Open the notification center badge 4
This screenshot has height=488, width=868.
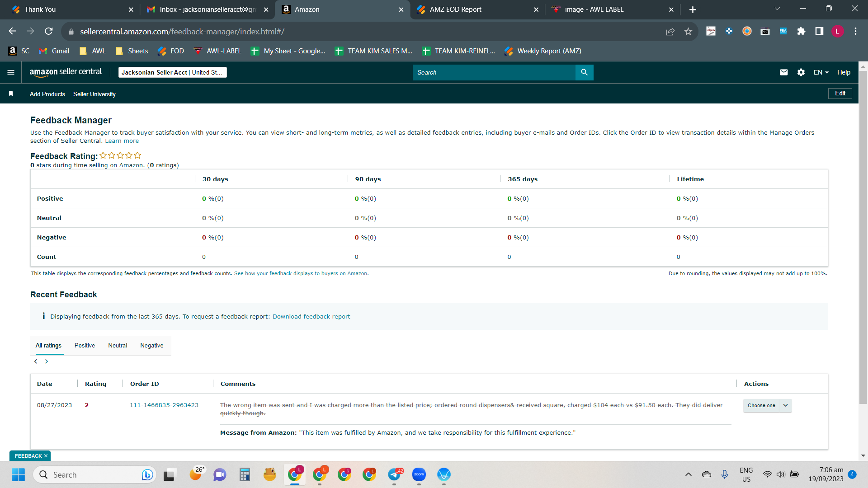point(852,474)
